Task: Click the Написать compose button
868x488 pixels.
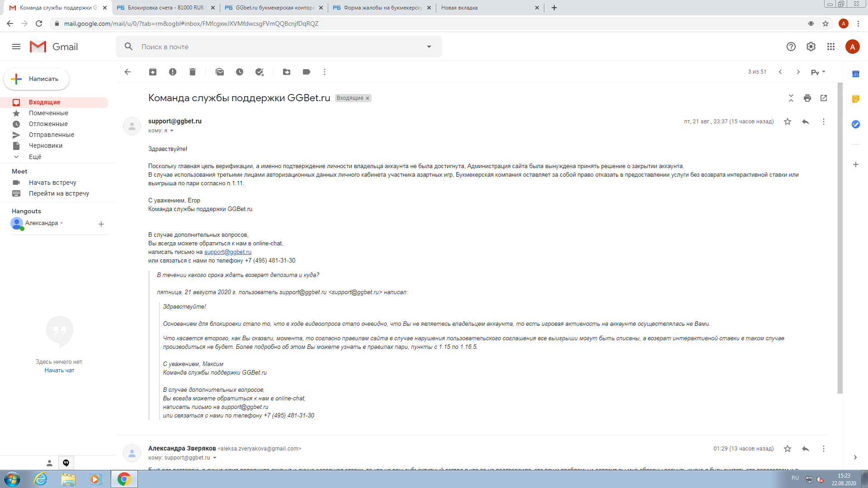Action: [x=37, y=79]
